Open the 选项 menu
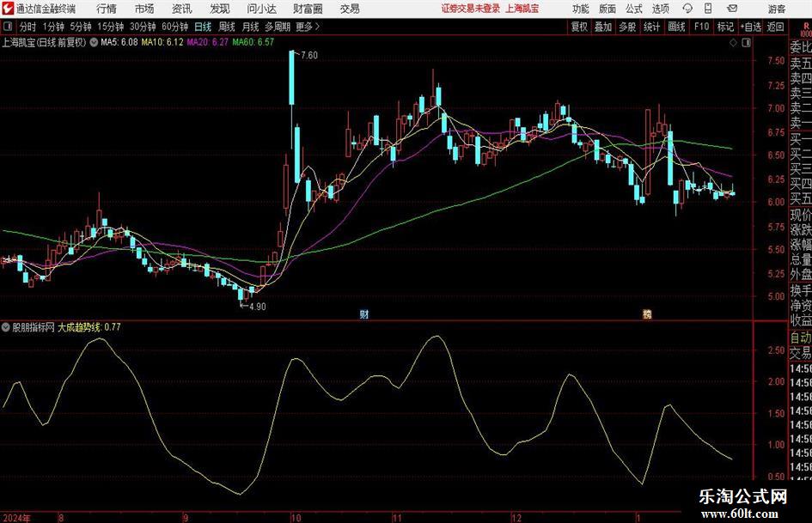 [660, 9]
